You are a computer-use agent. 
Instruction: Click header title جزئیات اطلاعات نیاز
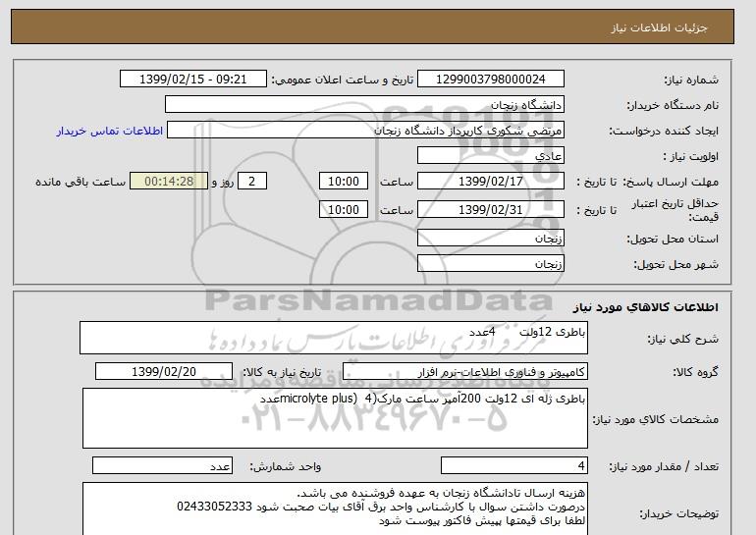click(x=659, y=27)
